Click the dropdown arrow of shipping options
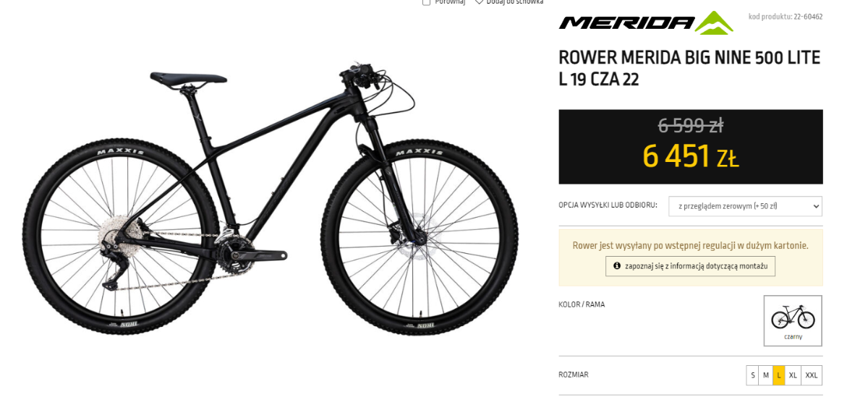The image size is (868, 397). pyautogui.click(x=815, y=206)
